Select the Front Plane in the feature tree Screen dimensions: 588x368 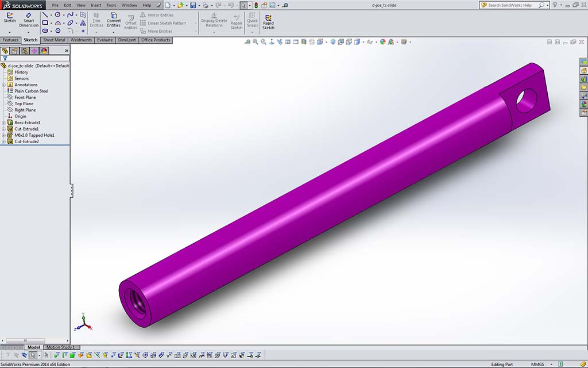pyautogui.click(x=25, y=97)
